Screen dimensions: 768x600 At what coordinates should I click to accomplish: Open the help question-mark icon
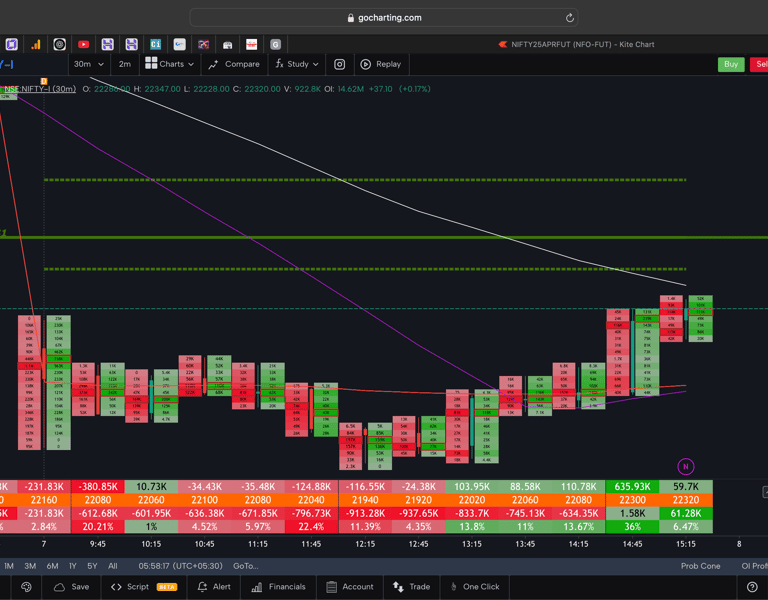tap(752, 587)
